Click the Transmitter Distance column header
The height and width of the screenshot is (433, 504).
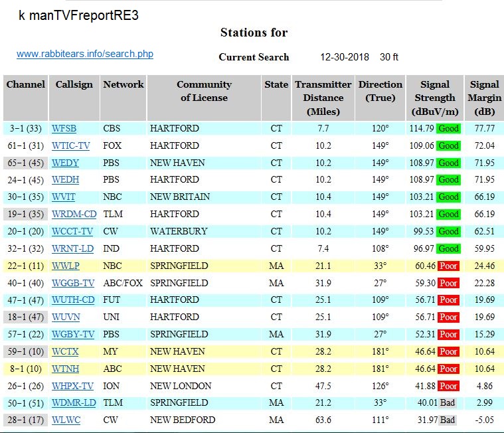[x=323, y=98]
